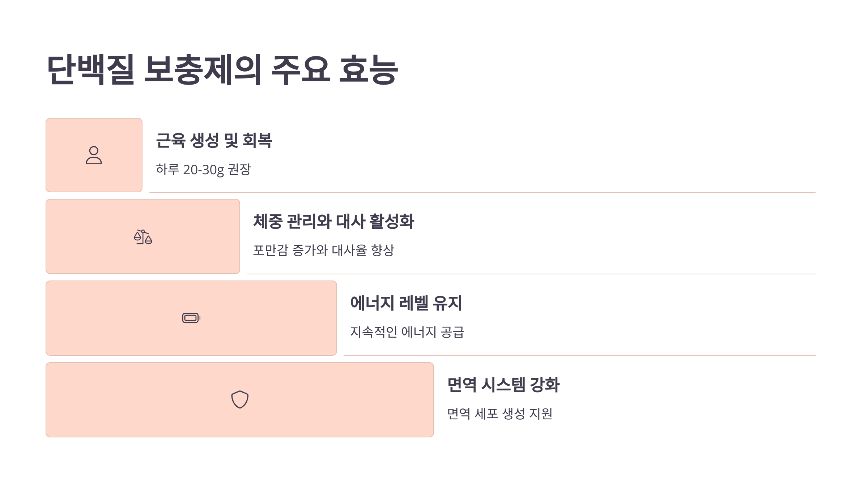Select the title 단백질 보충제의 주요 효능
This screenshot has height=488, width=868.
[x=223, y=70]
